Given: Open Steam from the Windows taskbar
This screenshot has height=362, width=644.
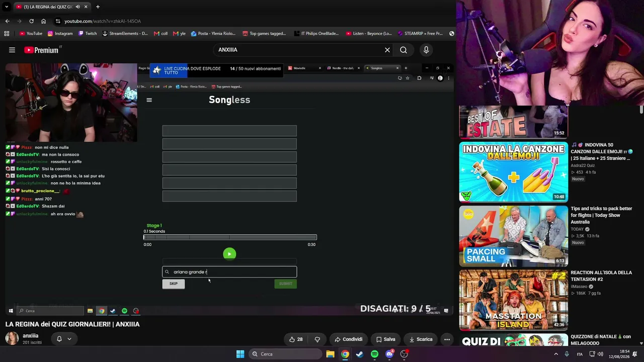Looking at the screenshot, I should 359,354.
